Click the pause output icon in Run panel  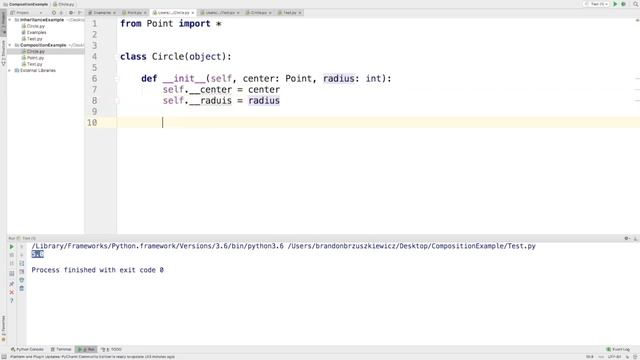[x=11, y=263]
